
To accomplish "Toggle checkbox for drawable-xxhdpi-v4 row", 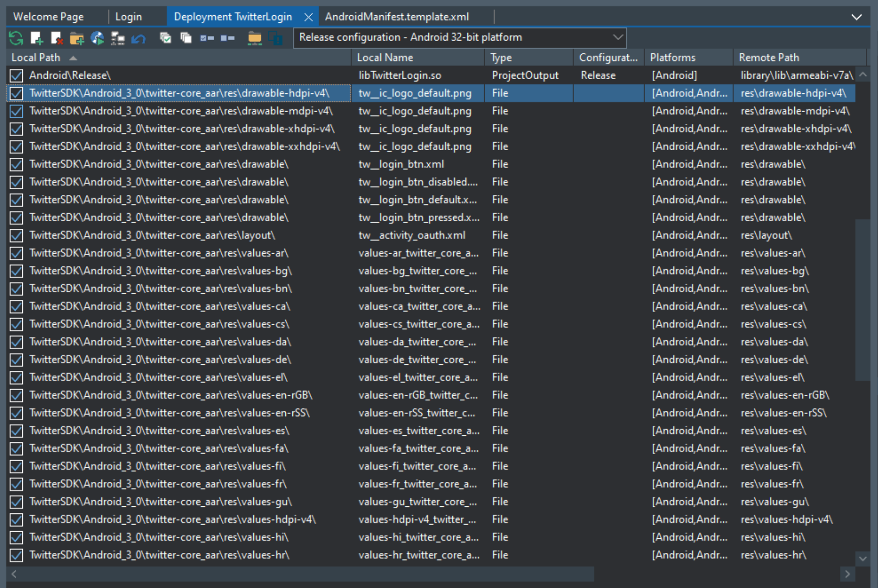I will click(x=16, y=147).
